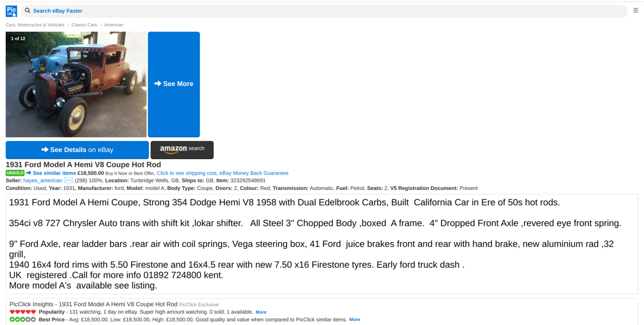Open seller hayes_american profile link

click(43, 181)
